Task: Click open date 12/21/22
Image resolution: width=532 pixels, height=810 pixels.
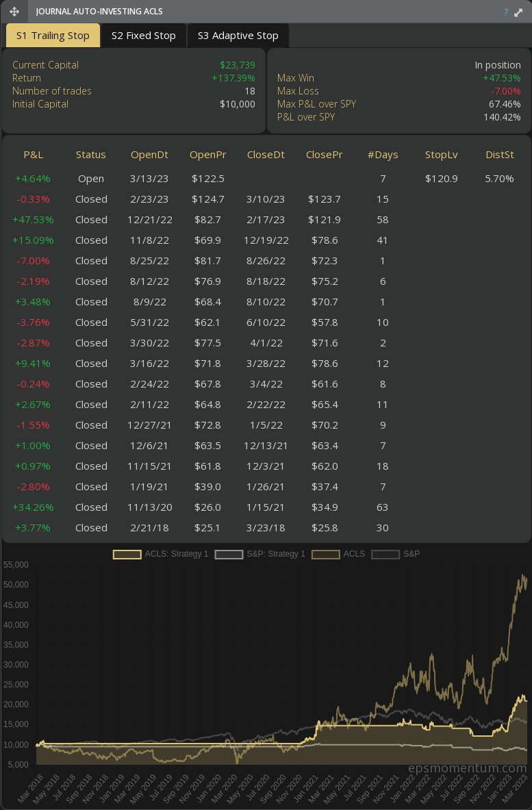Action: pyautogui.click(x=150, y=220)
